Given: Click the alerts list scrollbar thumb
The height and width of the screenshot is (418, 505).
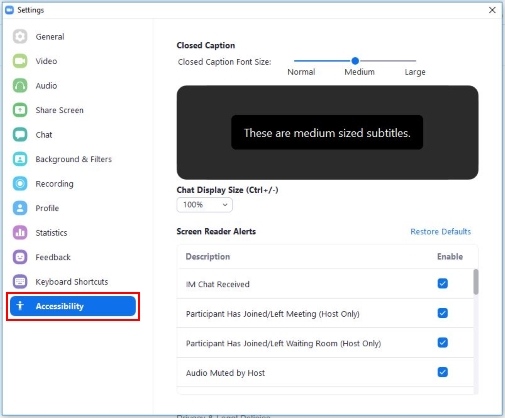Looking at the screenshot, I should [x=476, y=282].
